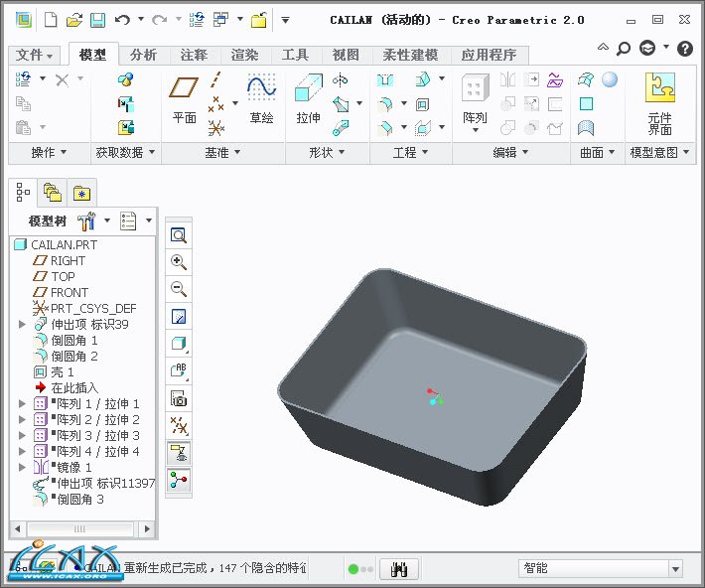Click model tree horizontal scrollbar right arrow
705x588 pixels.
tap(147, 529)
